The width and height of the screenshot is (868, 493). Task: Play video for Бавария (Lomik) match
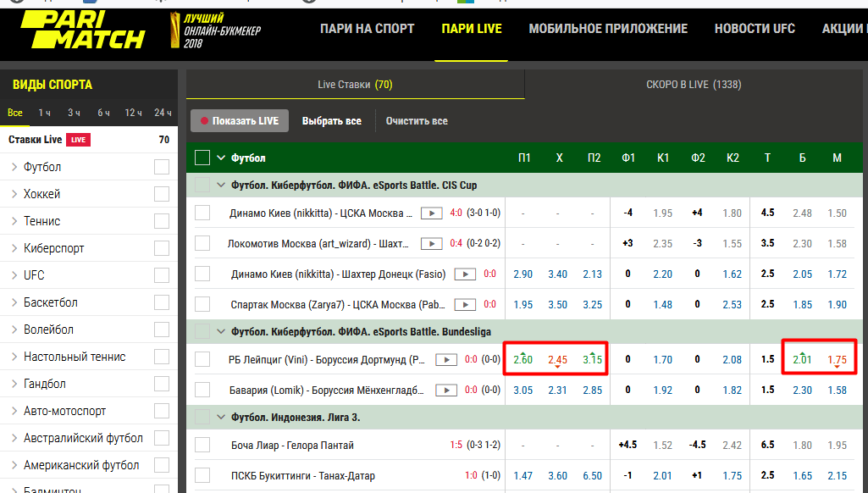point(446,391)
